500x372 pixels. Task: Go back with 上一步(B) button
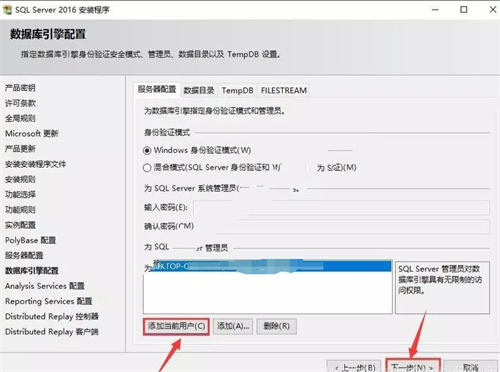(x=354, y=367)
